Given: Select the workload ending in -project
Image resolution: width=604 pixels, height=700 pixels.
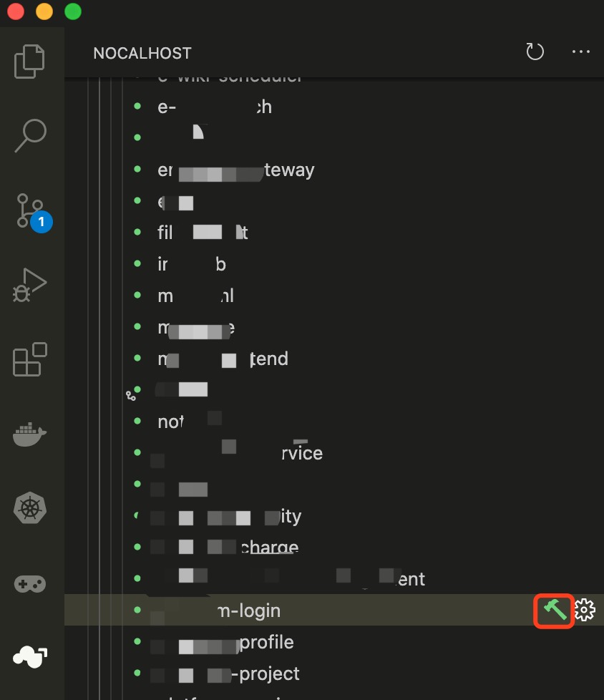Looking at the screenshot, I should tap(268, 674).
